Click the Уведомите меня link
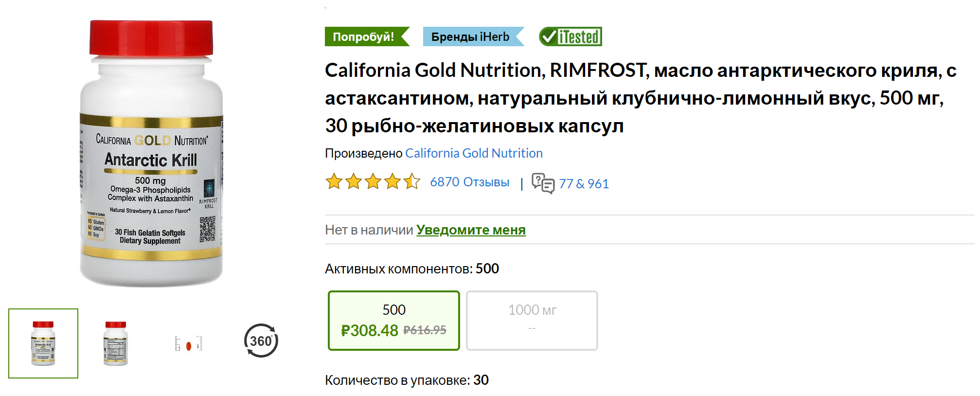 tap(471, 230)
